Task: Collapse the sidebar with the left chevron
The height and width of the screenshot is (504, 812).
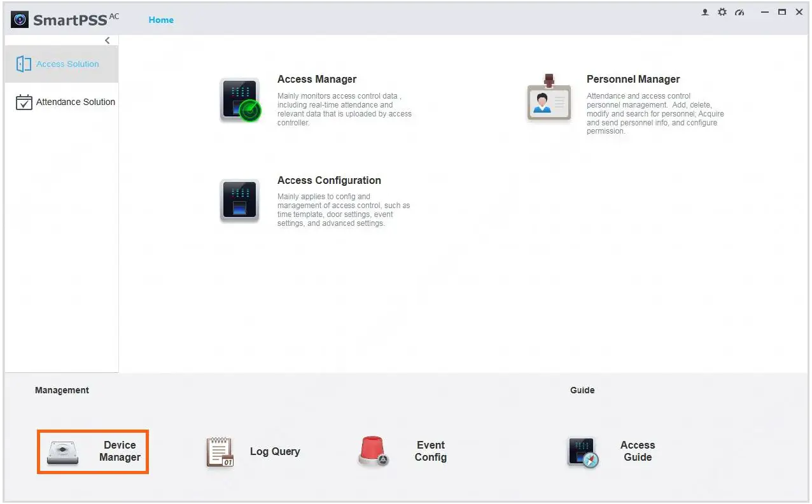Action: [x=107, y=40]
